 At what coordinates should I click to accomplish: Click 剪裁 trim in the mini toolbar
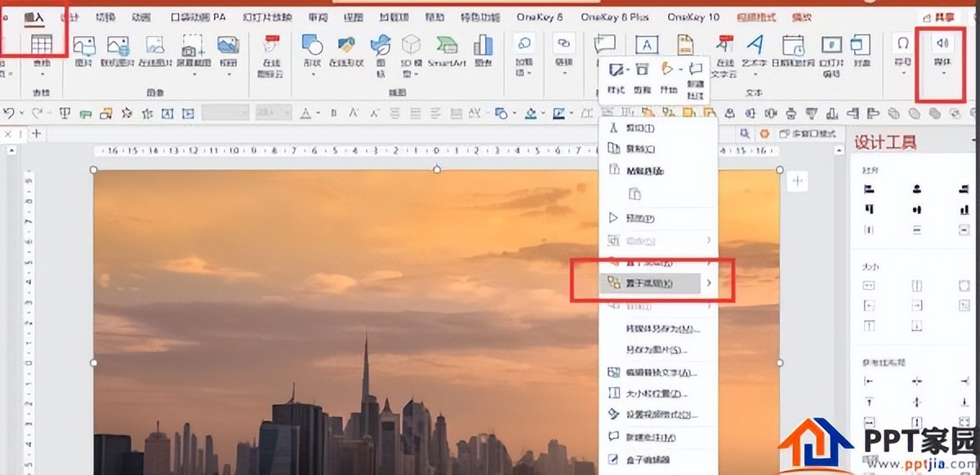642,78
